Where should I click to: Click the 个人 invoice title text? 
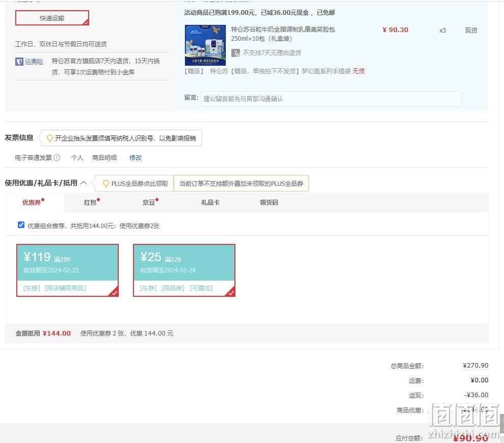pyautogui.click(x=77, y=158)
